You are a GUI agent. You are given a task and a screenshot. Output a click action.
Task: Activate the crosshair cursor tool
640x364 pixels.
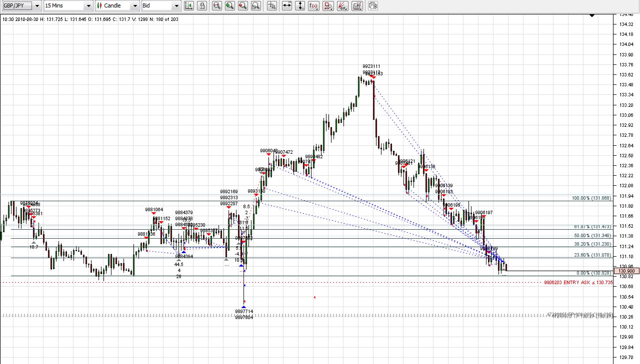pyautogui.click(x=271, y=6)
